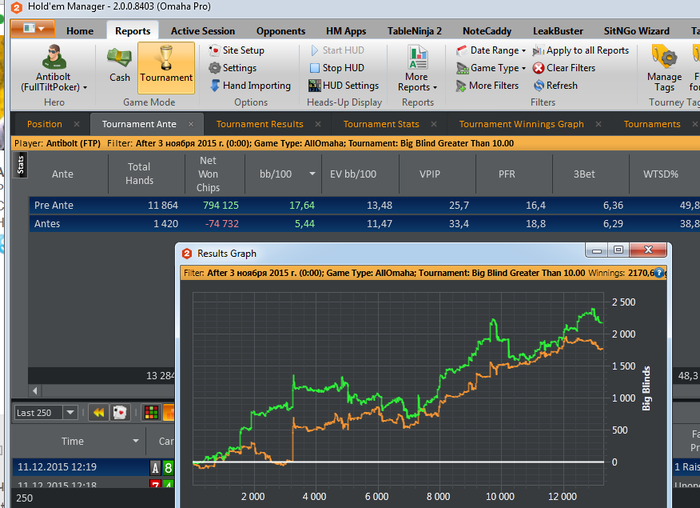
Task: Open Hand Importing
Action: point(250,85)
